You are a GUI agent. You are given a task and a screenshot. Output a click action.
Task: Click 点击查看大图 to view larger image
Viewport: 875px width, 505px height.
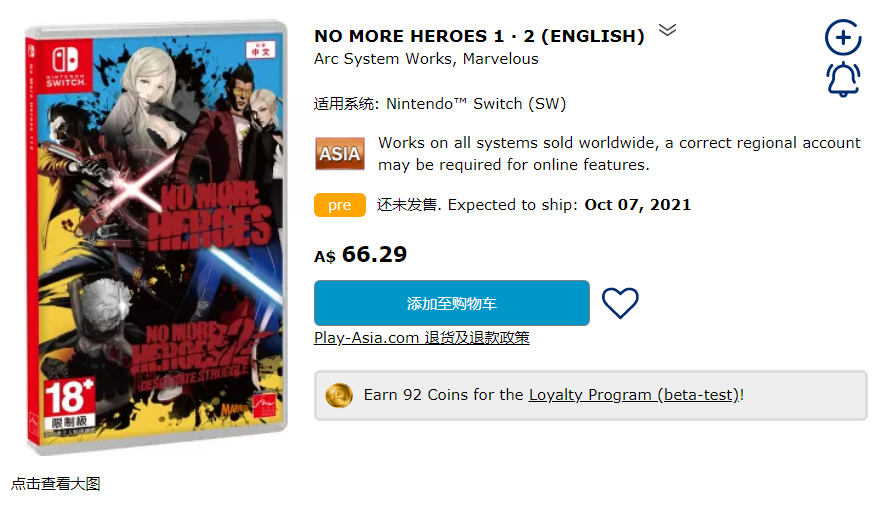(56, 484)
